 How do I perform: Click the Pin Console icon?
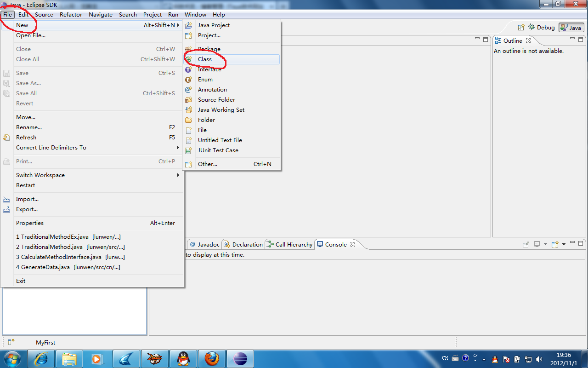[526, 244]
